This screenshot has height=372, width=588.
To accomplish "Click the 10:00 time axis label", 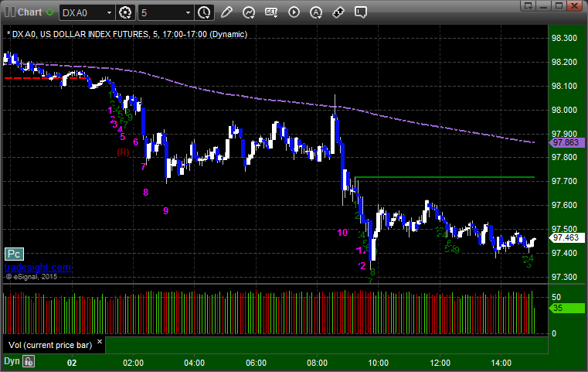I will pyautogui.click(x=378, y=363).
